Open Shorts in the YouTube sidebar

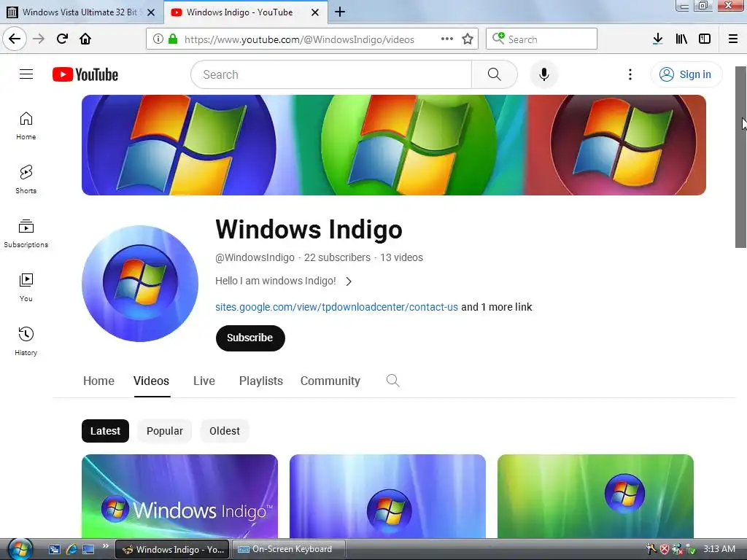pyautogui.click(x=26, y=179)
